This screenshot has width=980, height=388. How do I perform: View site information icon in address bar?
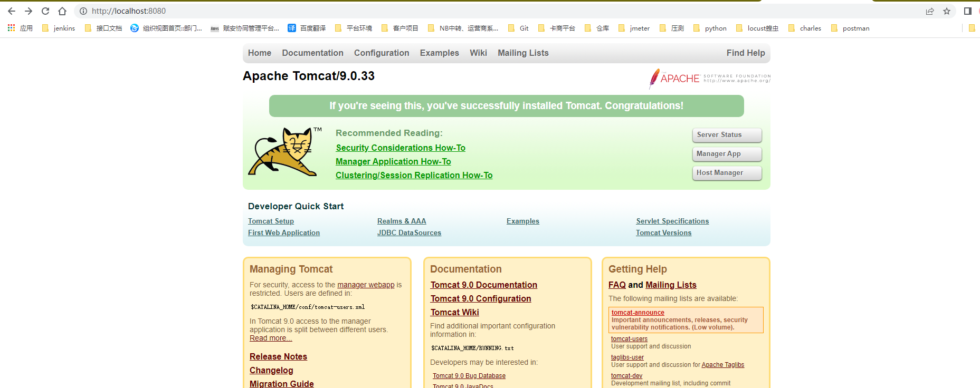tap(83, 11)
